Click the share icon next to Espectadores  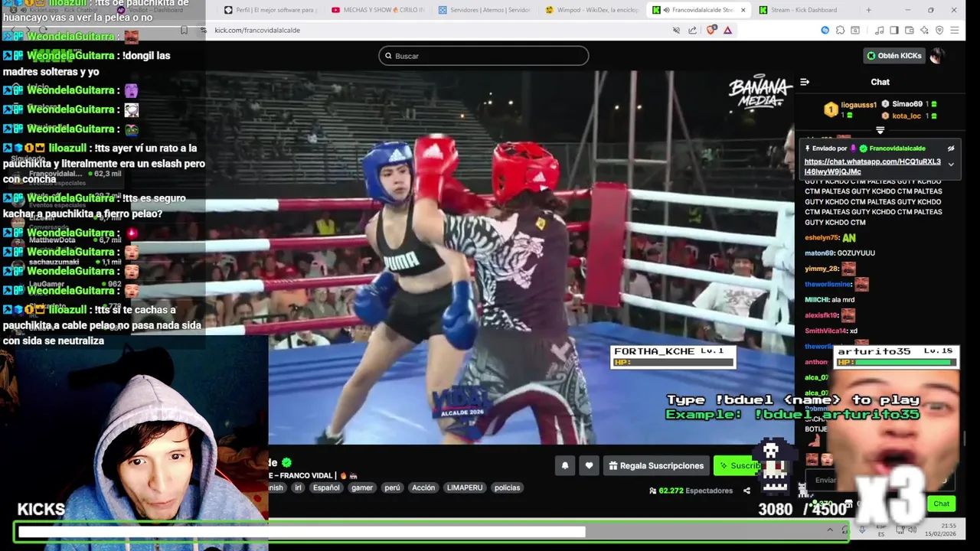click(746, 491)
